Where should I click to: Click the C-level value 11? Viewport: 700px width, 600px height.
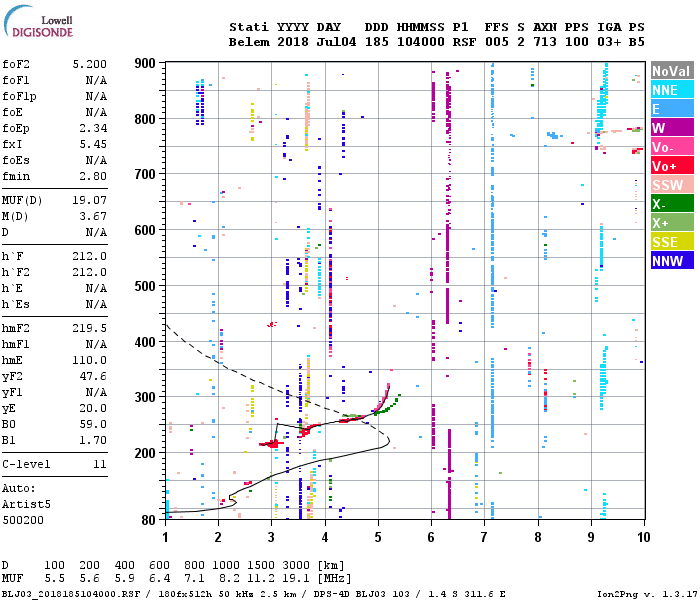[100, 465]
